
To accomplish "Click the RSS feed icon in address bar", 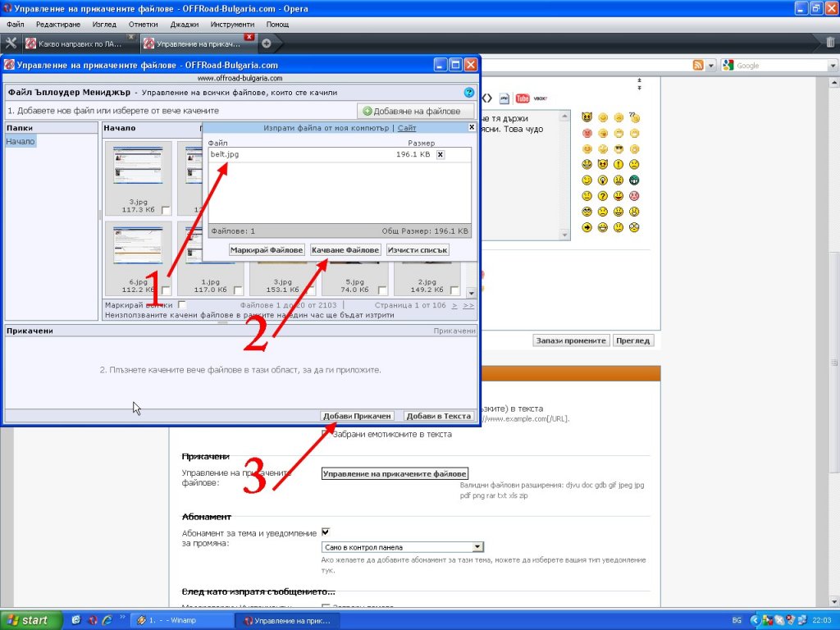I will pos(698,66).
